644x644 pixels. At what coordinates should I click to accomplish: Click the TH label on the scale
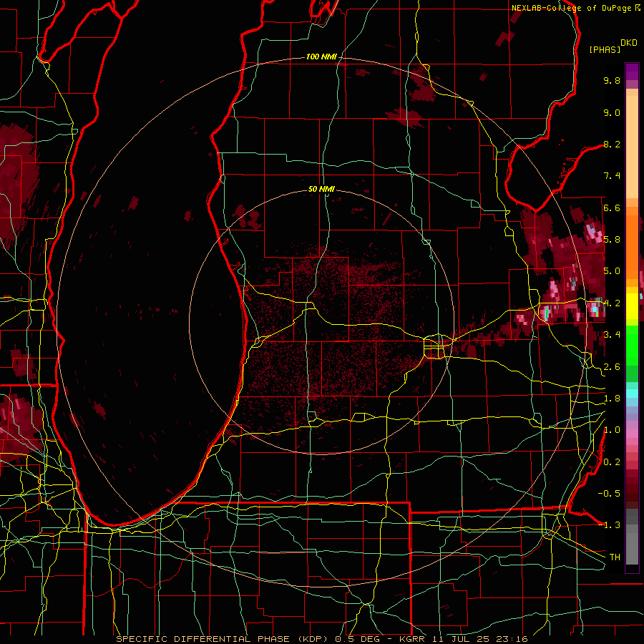point(615,557)
